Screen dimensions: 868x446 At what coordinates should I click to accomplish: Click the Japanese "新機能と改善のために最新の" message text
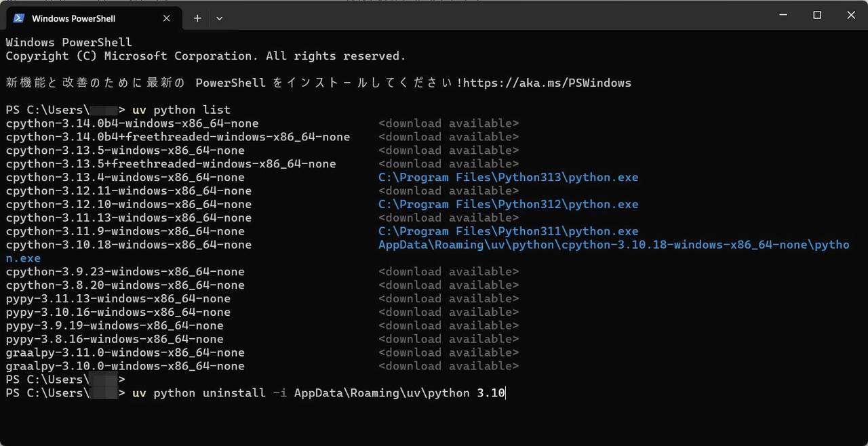(x=95, y=83)
